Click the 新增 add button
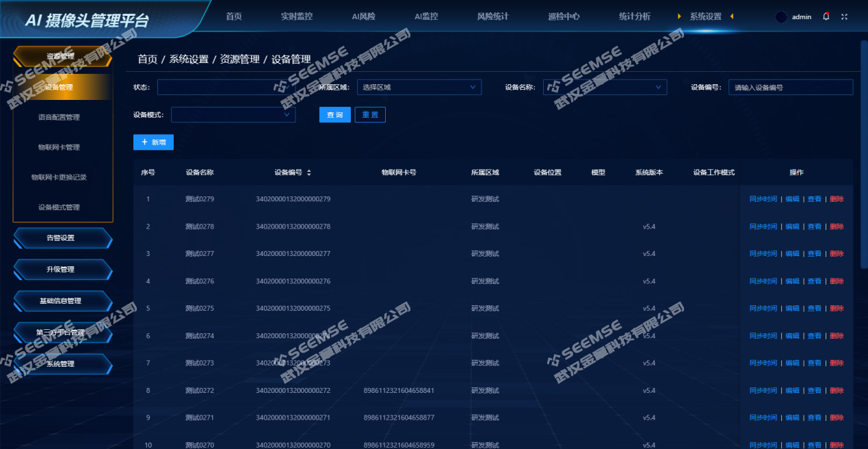The width and height of the screenshot is (868, 449). tap(153, 142)
